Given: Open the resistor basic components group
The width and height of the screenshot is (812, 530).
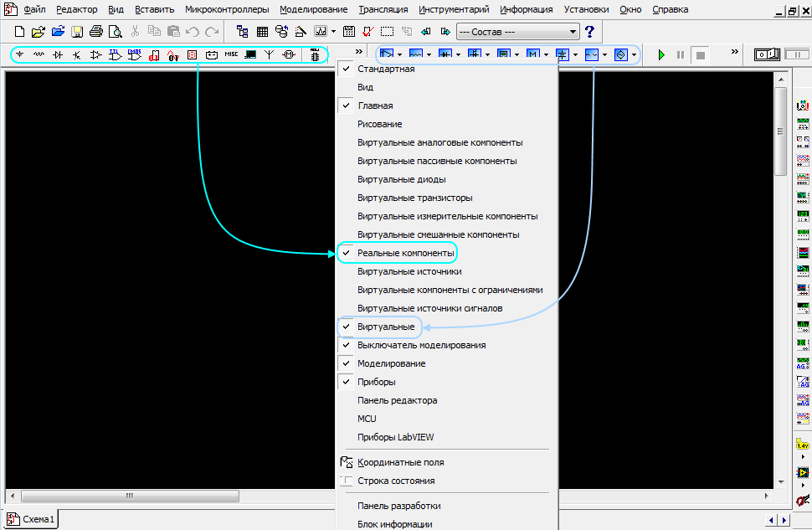Looking at the screenshot, I should tap(39, 54).
